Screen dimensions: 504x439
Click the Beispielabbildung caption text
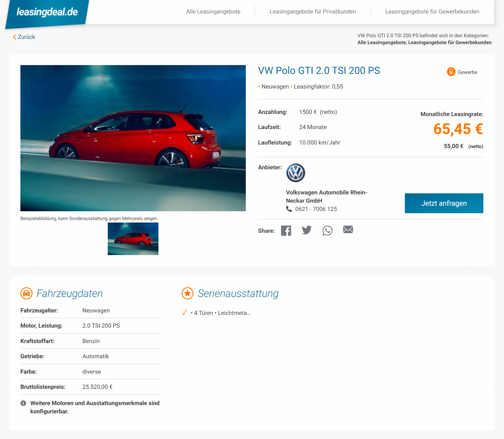[89, 218]
